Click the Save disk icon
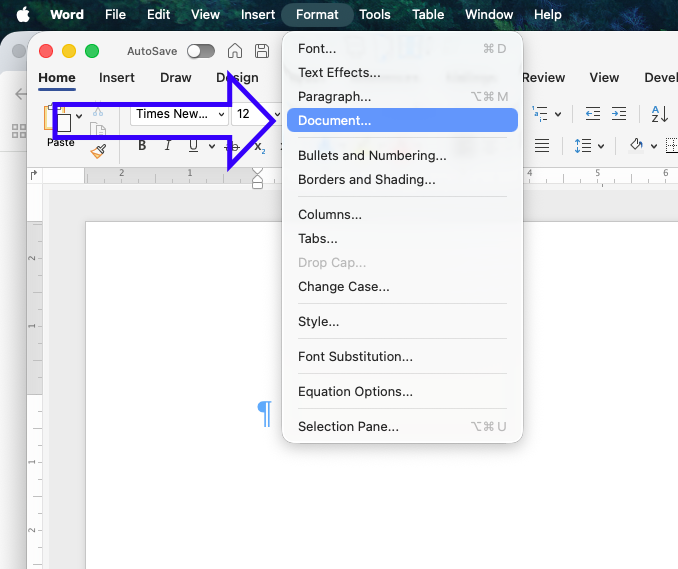The image size is (678, 569). tap(262, 51)
